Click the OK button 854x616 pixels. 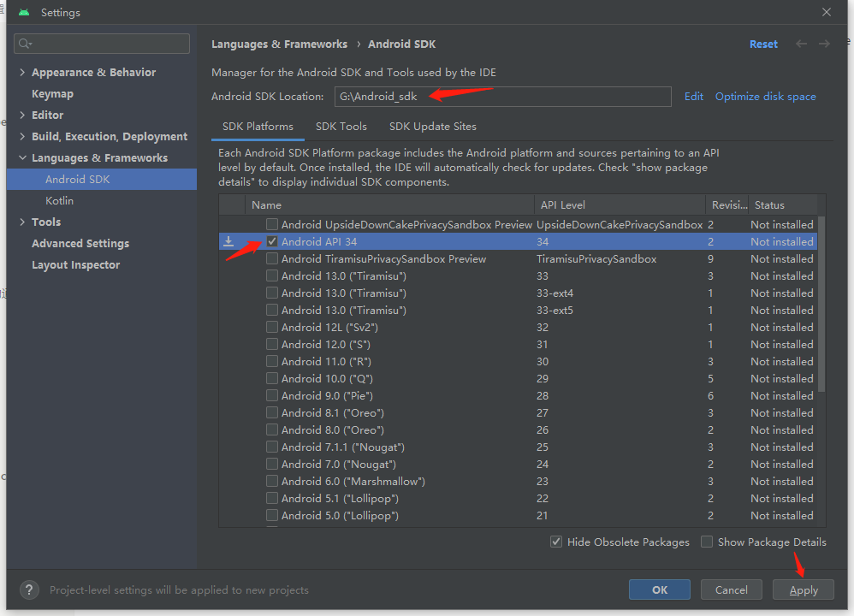point(660,589)
